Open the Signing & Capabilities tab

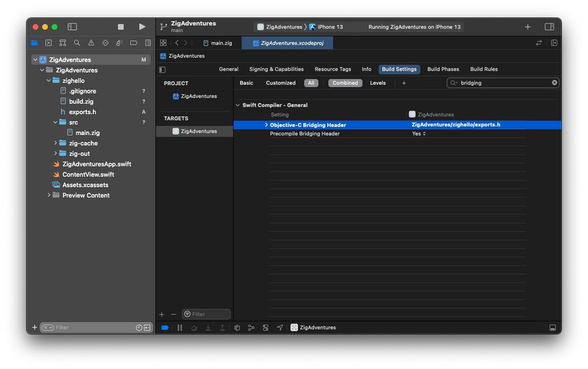276,69
